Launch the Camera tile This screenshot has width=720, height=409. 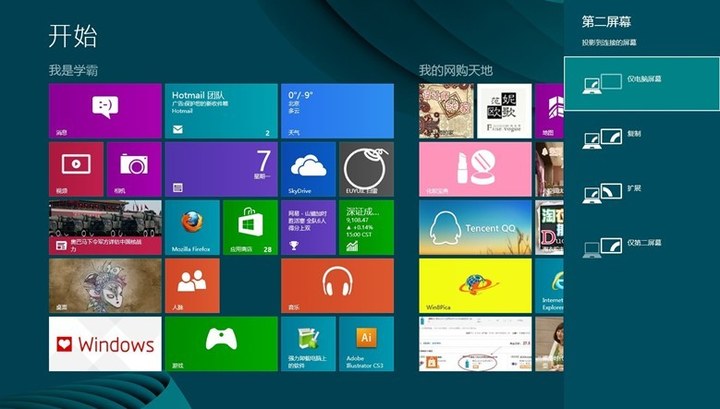click(134, 169)
